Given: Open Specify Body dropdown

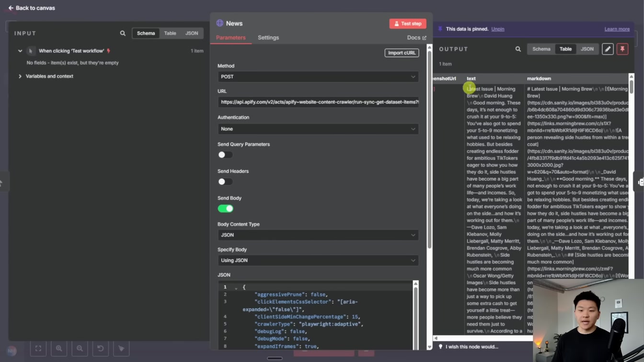Looking at the screenshot, I should click(318, 260).
